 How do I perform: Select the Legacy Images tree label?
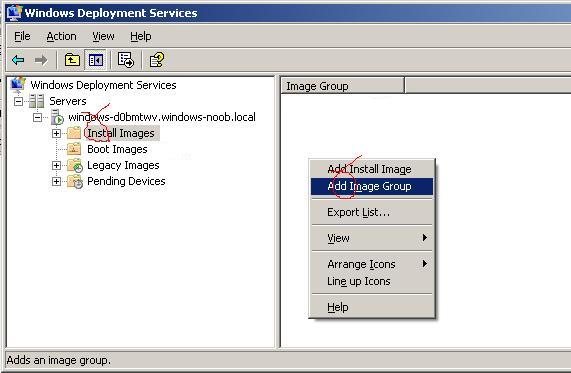123,165
